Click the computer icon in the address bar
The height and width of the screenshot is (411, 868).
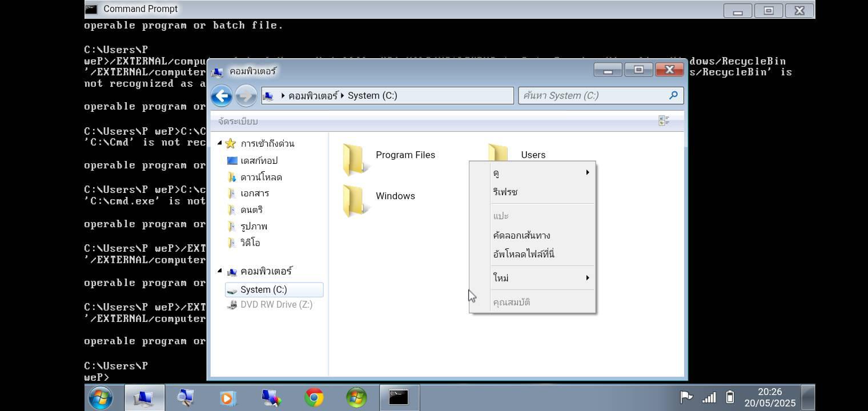[268, 95]
